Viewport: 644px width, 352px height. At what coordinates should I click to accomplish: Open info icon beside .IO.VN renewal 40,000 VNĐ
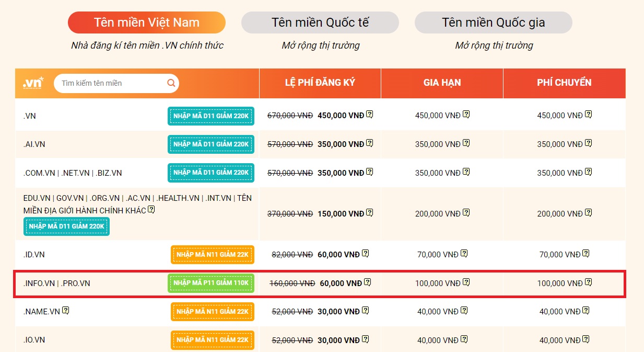point(464,339)
